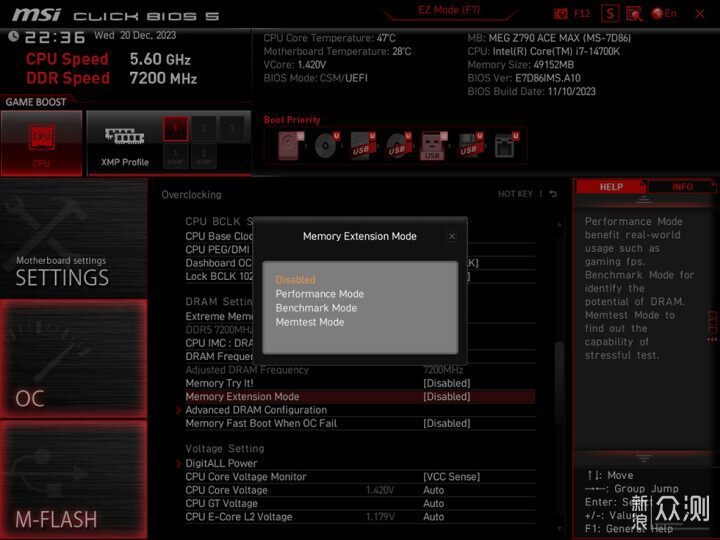Switch to the INFO tab
720x540 pixels.
click(682, 187)
